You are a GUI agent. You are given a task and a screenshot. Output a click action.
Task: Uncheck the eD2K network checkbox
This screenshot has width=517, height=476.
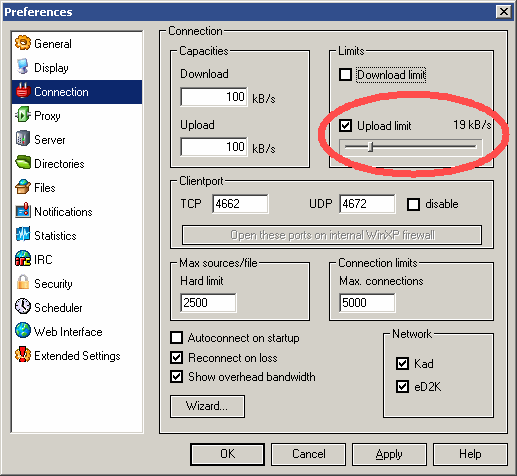tap(402, 387)
